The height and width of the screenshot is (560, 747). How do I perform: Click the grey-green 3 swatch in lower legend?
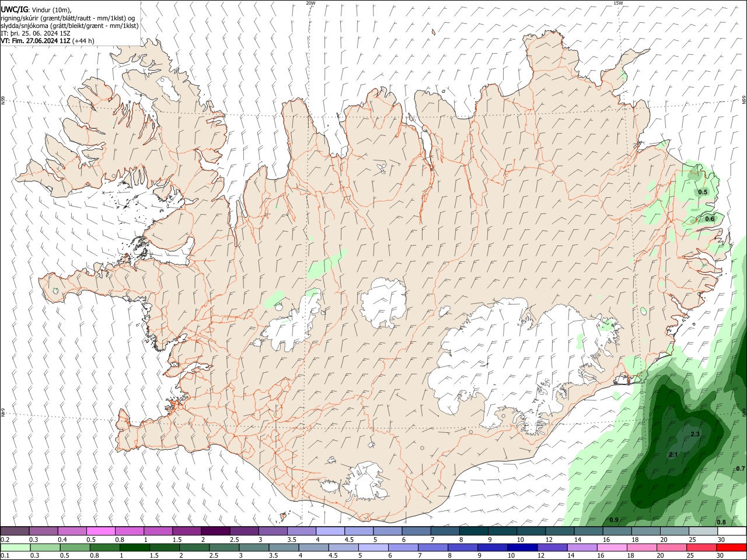click(254, 547)
